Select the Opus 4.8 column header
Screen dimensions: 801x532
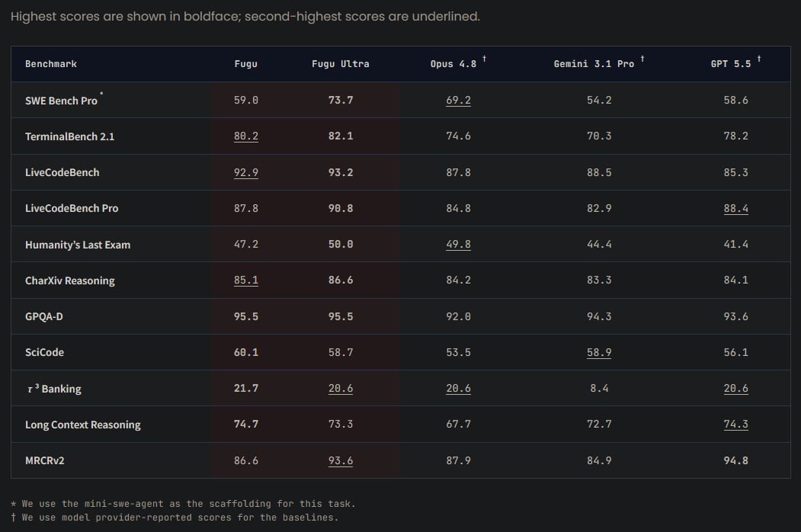tap(453, 64)
